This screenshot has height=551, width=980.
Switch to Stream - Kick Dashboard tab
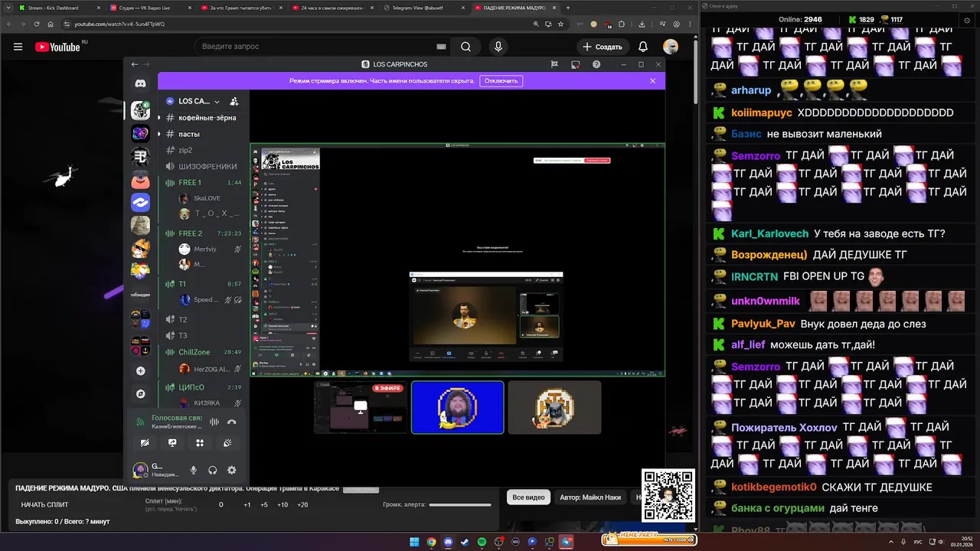[x=57, y=8]
